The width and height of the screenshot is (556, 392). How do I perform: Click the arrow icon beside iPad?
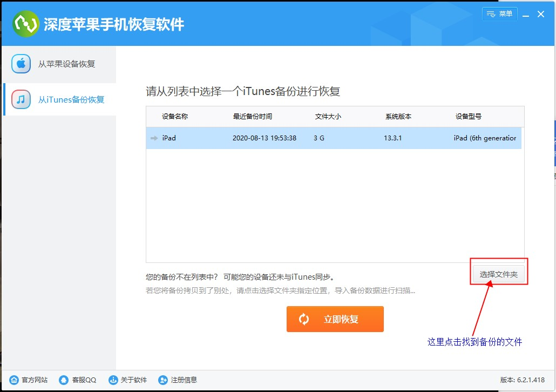[x=154, y=138]
